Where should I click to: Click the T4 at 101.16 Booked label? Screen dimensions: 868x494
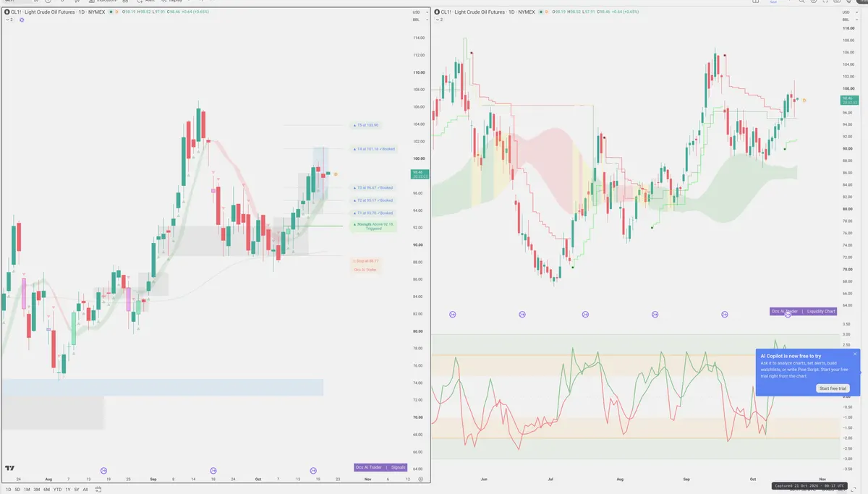(375, 149)
